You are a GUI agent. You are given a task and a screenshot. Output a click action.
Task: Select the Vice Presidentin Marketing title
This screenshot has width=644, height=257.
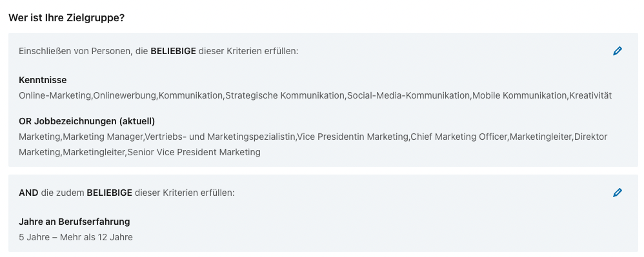pos(352,137)
